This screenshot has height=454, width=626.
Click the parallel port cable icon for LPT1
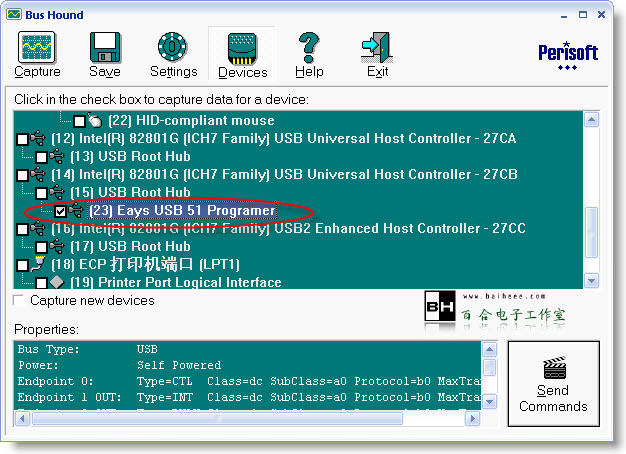click(38, 264)
